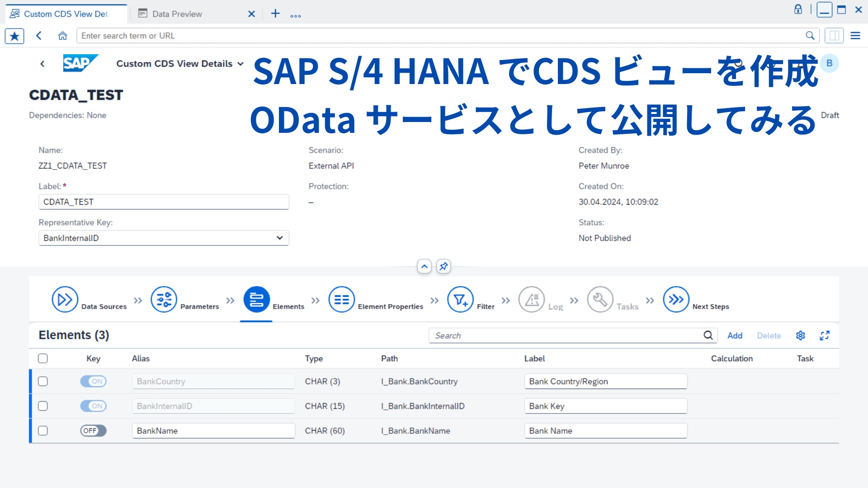Expand the Custom CDS View Details title menu

click(x=240, y=63)
